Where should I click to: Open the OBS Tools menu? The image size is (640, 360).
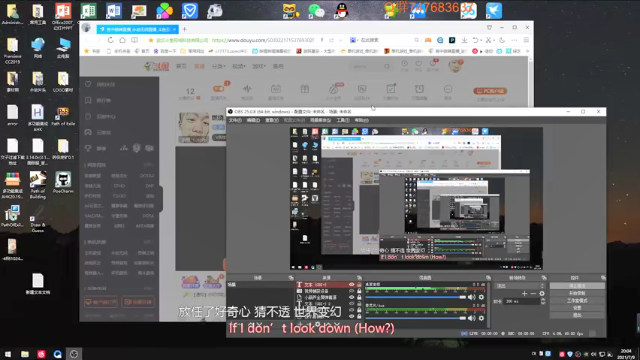click(342, 120)
